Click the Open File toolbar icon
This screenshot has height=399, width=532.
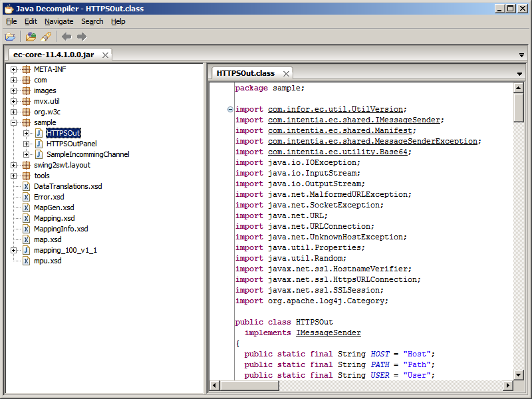point(10,37)
